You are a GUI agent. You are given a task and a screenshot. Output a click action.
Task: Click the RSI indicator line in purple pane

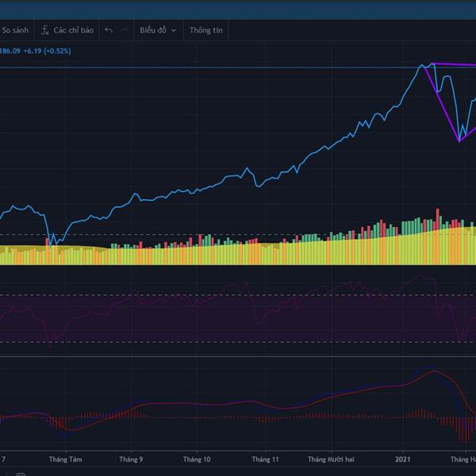tap(159, 304)
